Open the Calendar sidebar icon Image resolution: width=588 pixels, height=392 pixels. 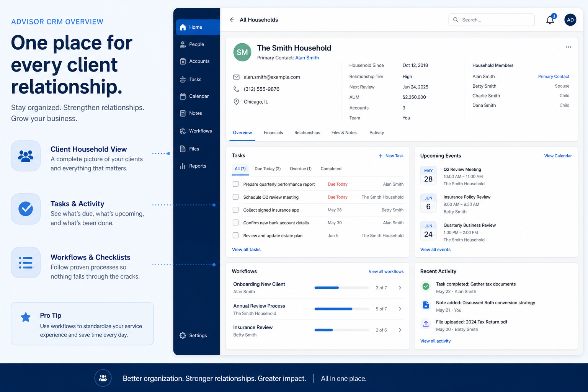click(x=183, y=96)
